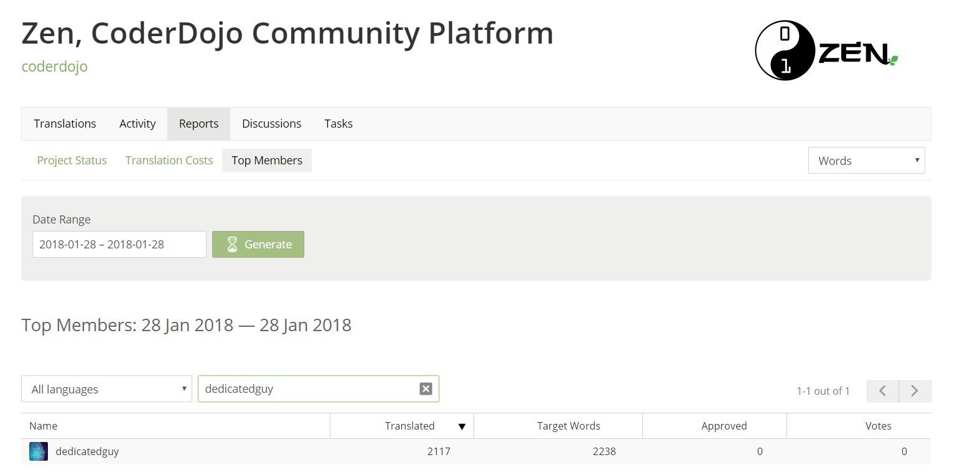The image size is (980, 475).
Task: Click the Generate report button
Action: (x=258, y=245)
